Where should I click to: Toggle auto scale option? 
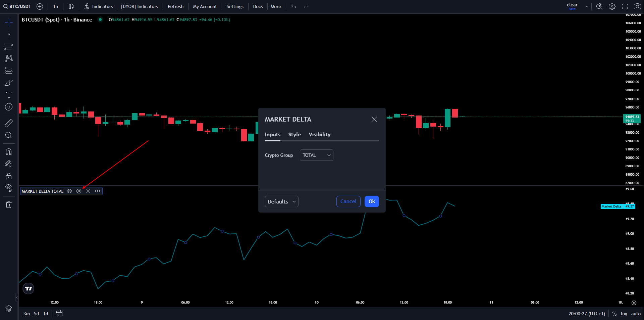[636, 314]
